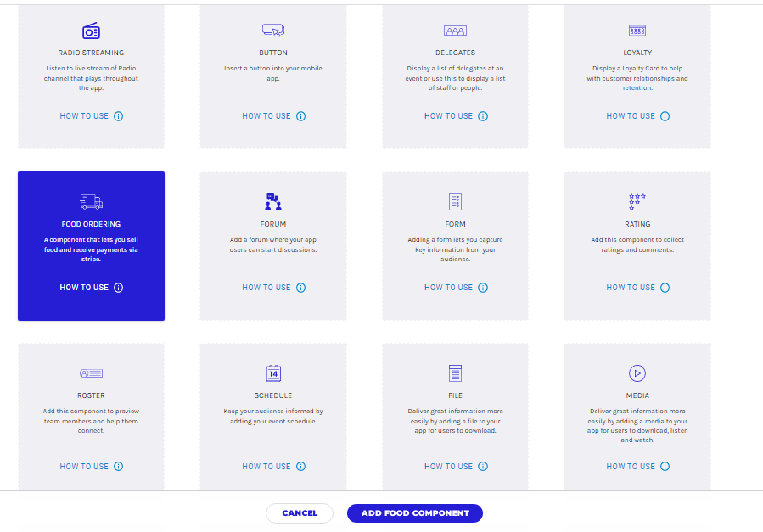Click the Cancel button
This screenshot has height=532, width=763.
(300, 513)
